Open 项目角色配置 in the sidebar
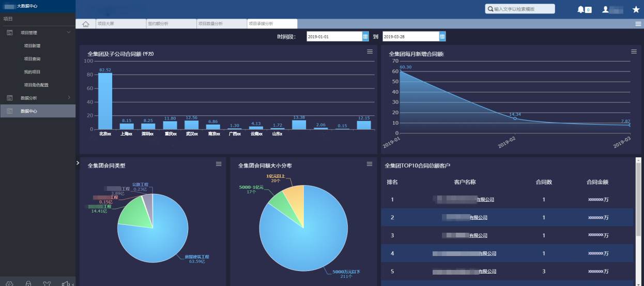 pyautogui.click(x=36, y=85)
